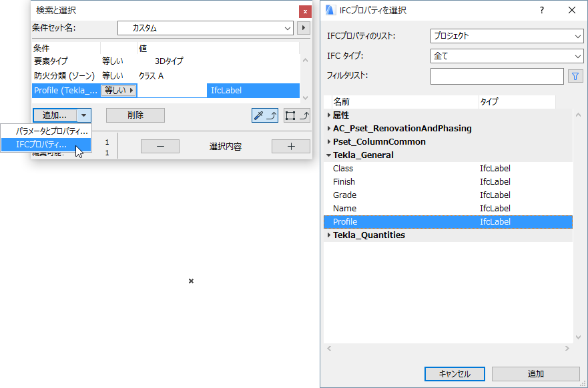588x388 pixels.
Task: Expand the Tekla_Quantities group
Action: click(x=329, y=235)
